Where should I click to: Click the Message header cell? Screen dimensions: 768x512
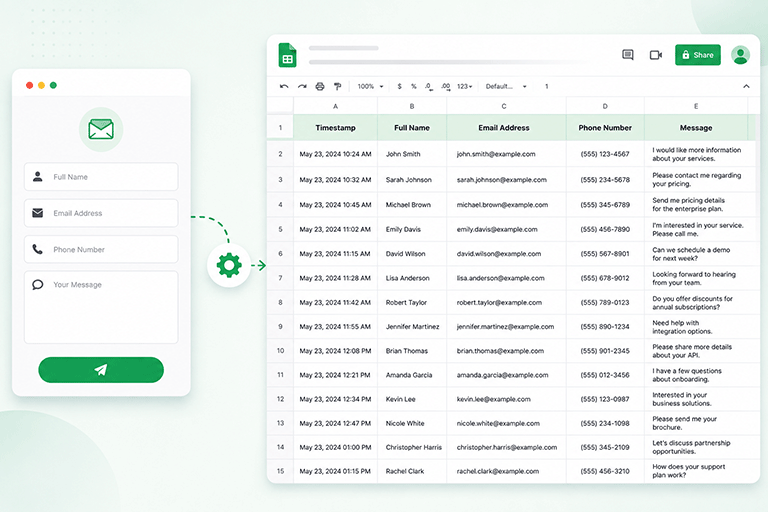tap(696, 127)
